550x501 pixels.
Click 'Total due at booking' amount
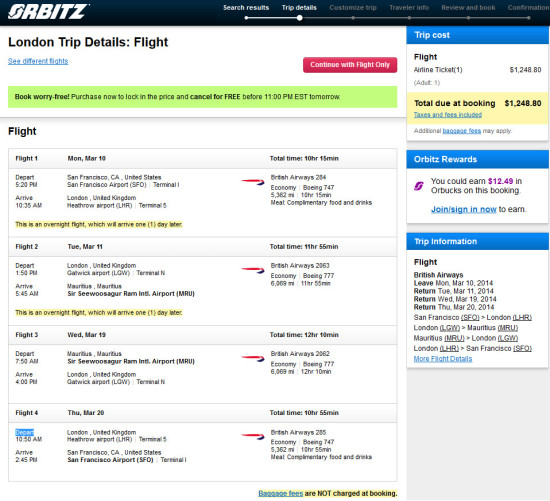pos(523,103)
